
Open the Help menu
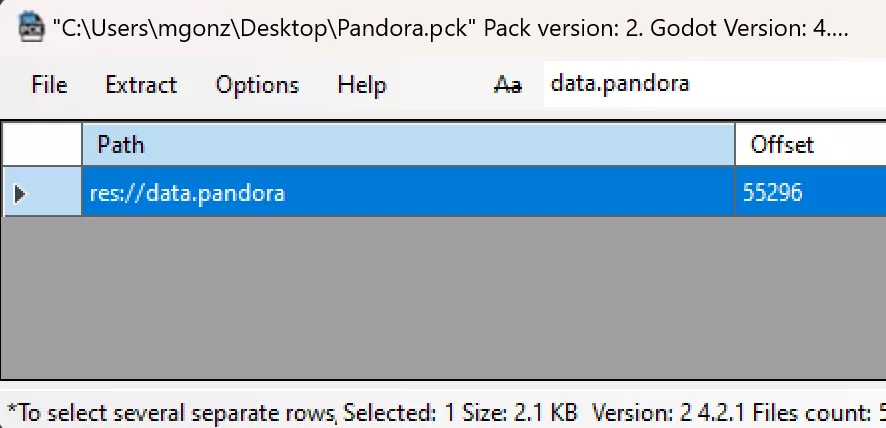(362, 85)
